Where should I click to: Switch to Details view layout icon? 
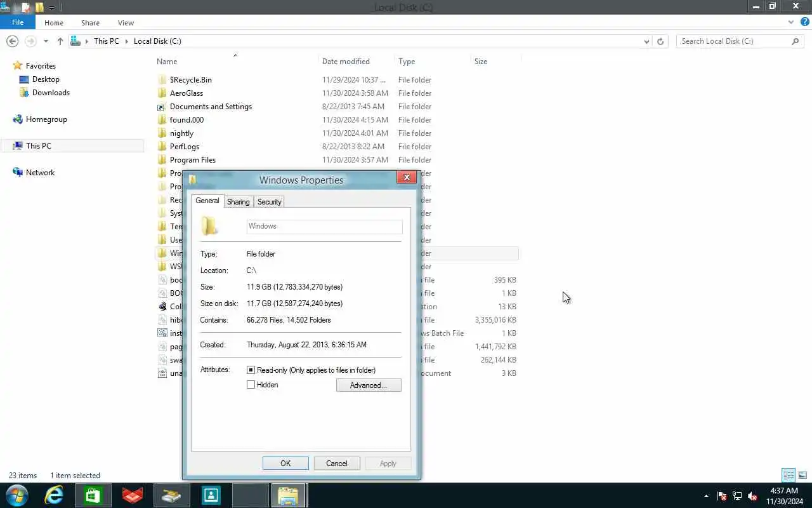coord(789,475)
